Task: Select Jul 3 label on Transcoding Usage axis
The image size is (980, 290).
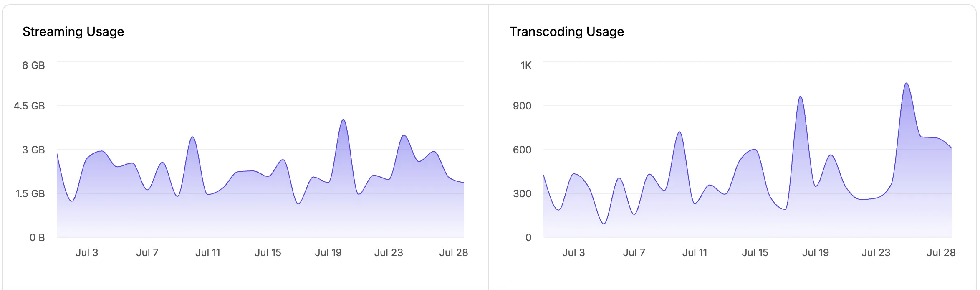Action: tap(573, 252)
